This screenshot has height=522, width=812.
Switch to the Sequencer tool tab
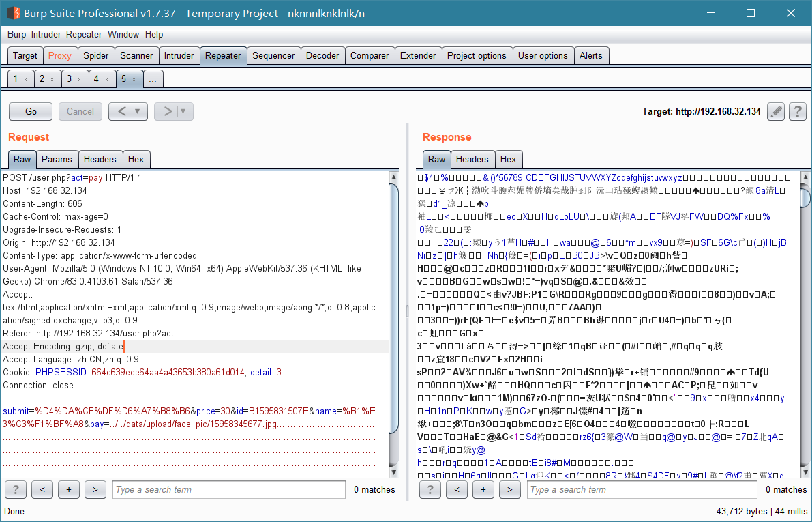tap(273, 55)
